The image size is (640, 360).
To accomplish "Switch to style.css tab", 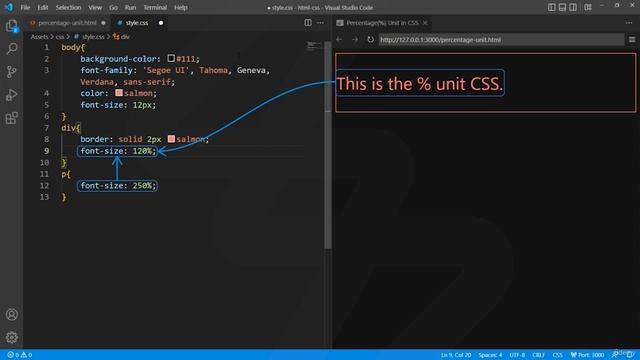I will 137,23.
